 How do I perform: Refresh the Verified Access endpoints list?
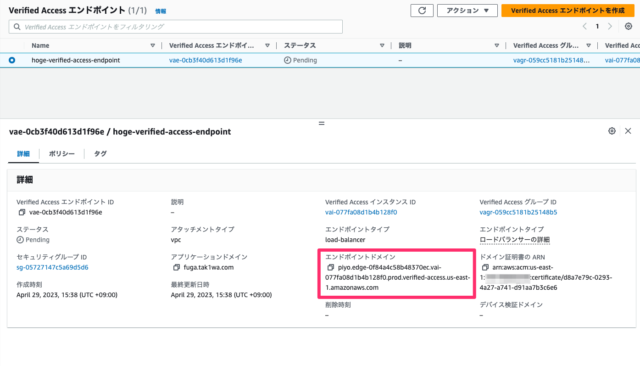click(x=422, y=11)
